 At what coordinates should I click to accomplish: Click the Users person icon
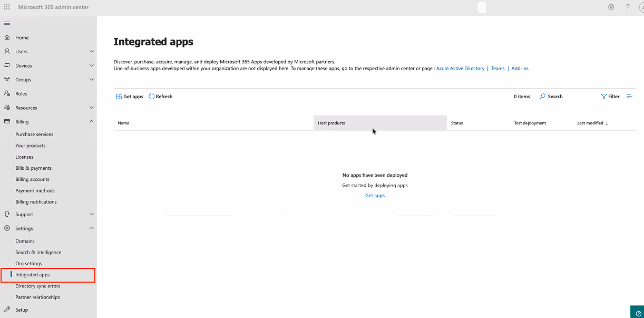click(x=7, y=52)
